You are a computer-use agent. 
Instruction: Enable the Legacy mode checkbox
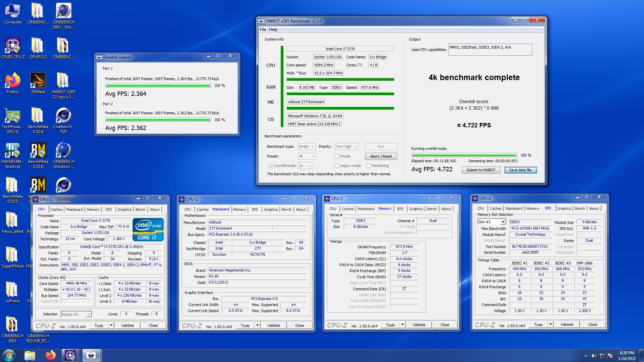tap(336, 166)
